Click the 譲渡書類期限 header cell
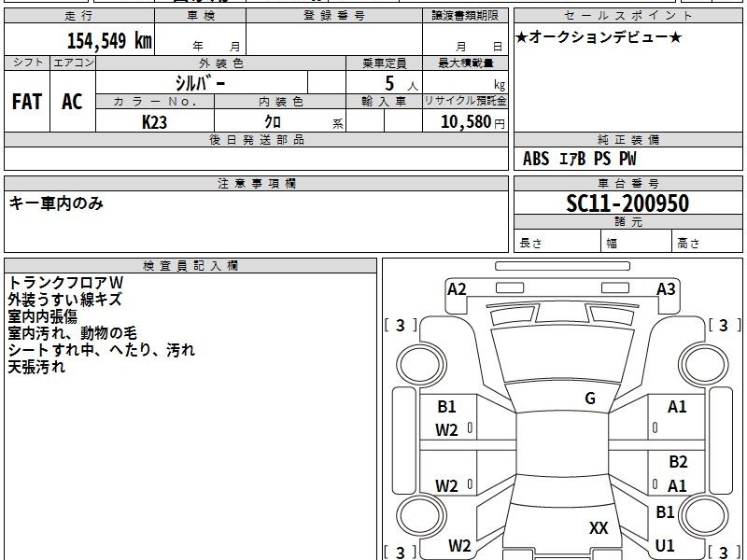The height and width of the screenshot is (560, 747). pos(465,16)
